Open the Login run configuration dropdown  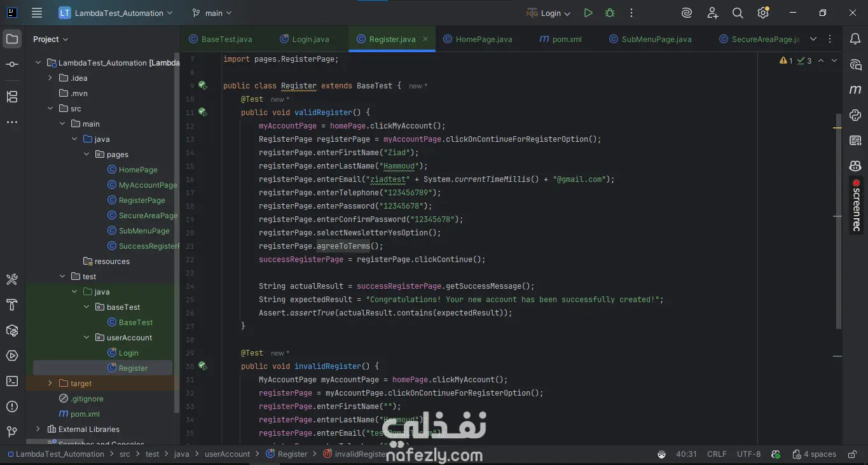click(549, 13)
